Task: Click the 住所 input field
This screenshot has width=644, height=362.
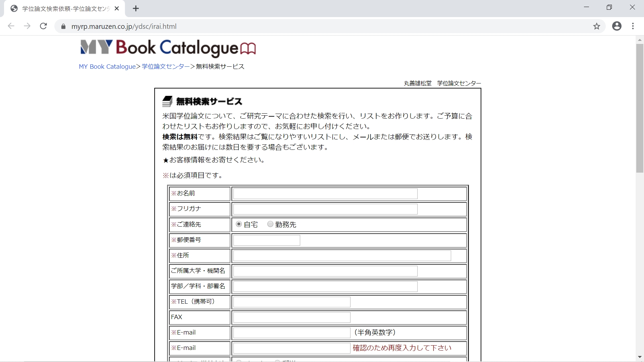Action: [342, 256]
